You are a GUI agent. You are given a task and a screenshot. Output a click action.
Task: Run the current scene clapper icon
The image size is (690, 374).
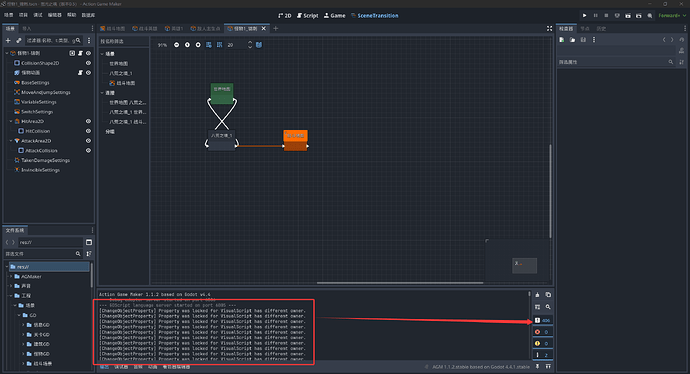628,15
